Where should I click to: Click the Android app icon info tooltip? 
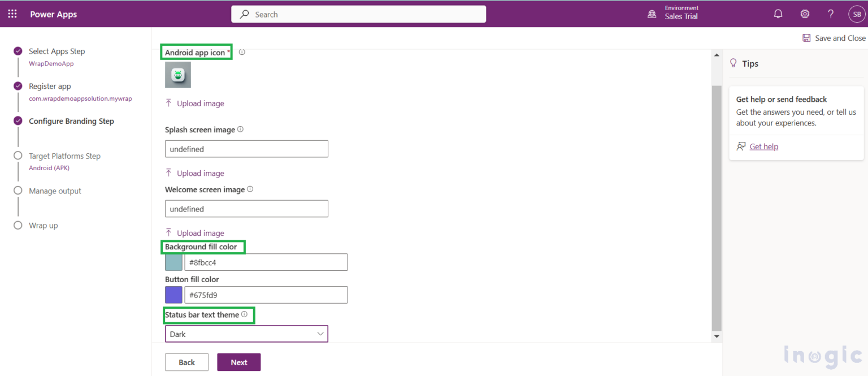(x=242, y=51)
